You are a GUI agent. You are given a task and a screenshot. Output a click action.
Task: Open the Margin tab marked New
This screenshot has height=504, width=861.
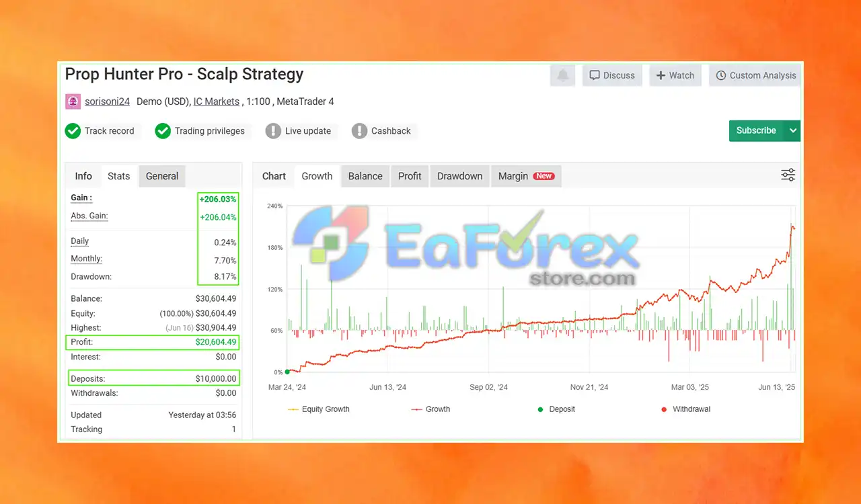coord(526,176)
